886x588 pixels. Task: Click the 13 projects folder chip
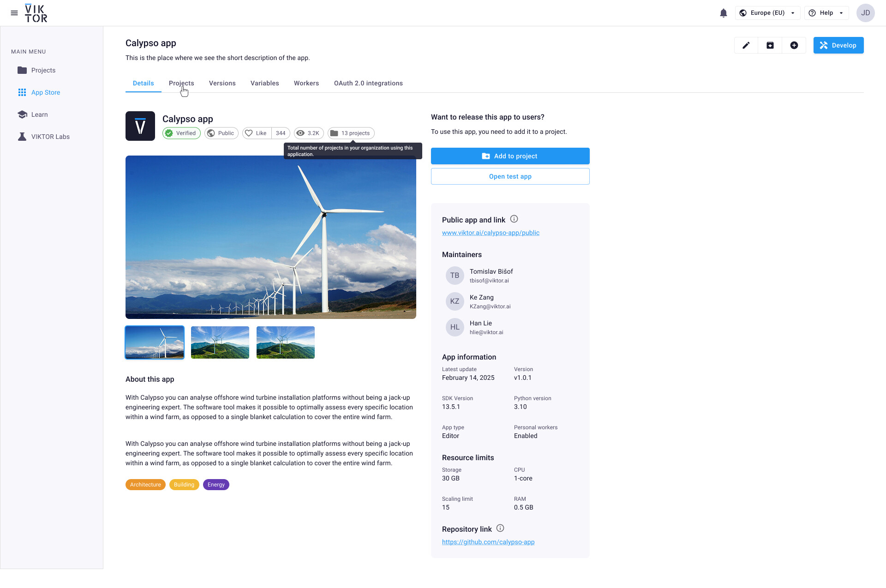[351, 133]
